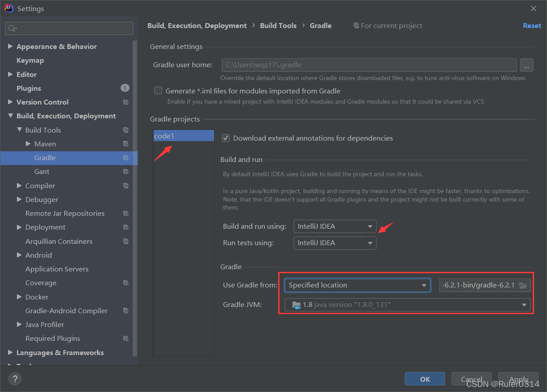Image resolution: width=547 pixels, height=392 pixels.
Task: Click the project-level icon beside Remote Jar Repositories
Action: [126, 214]
